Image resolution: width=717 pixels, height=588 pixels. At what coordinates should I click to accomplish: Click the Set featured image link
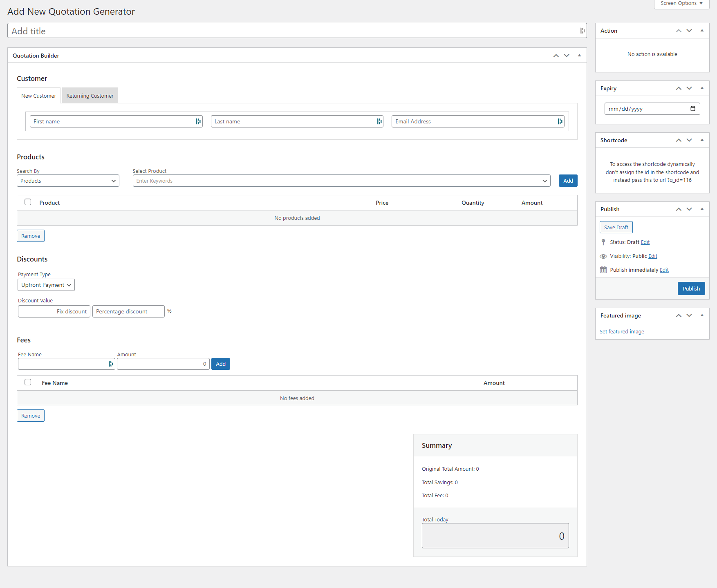(x=622, y=331)
